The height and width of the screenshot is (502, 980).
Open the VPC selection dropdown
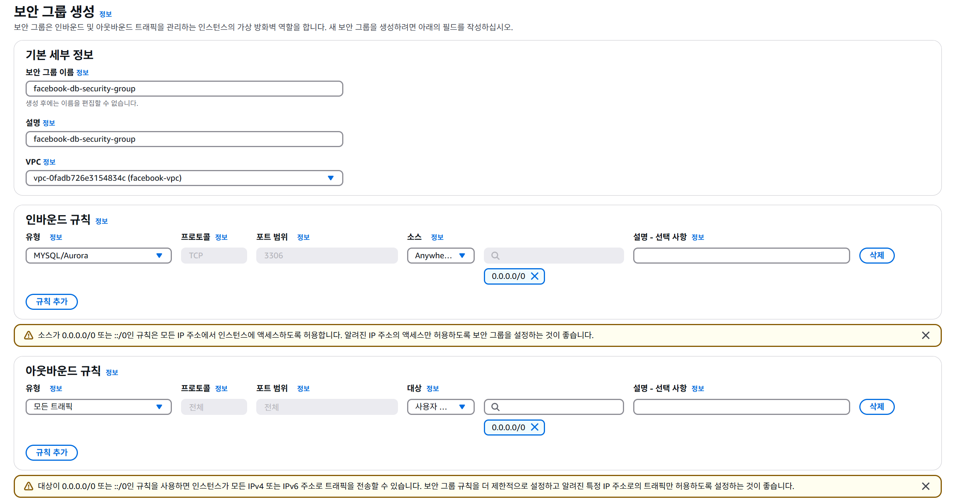tap(184, 178)
